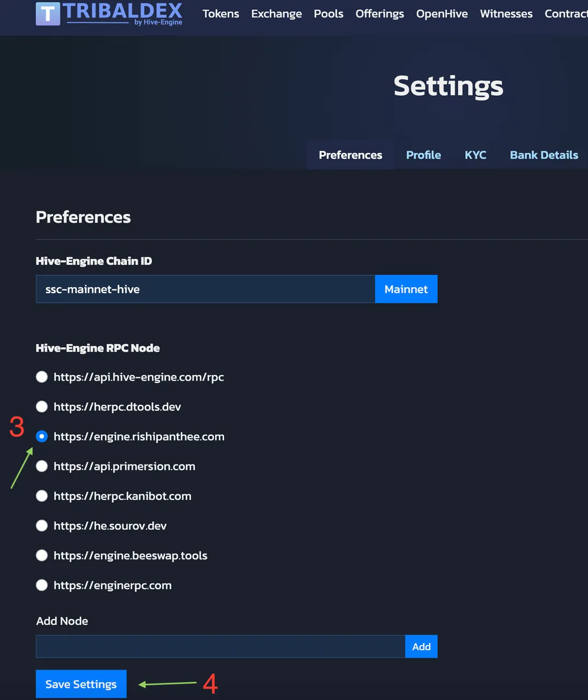Navigate to OpenHive
Image resolution: width=588 pixels, height=700 pixels.
pos(442,14)
